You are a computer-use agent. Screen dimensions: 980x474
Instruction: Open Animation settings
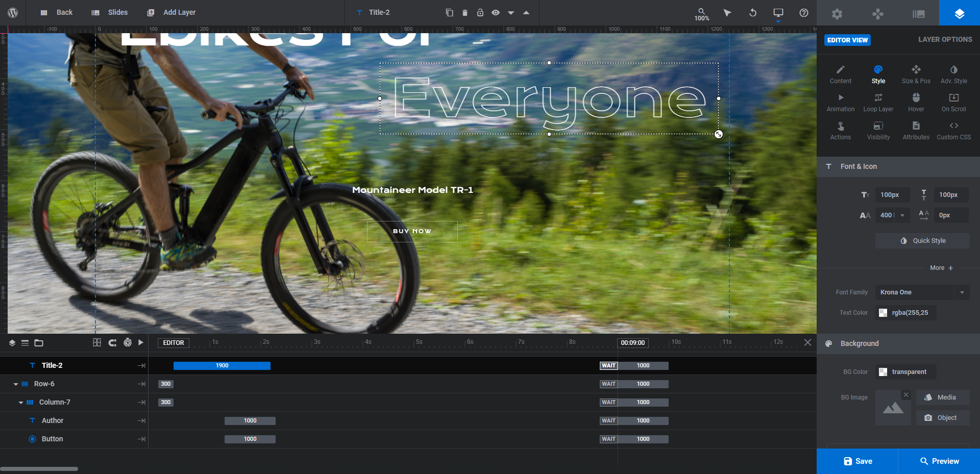(841, 103)
